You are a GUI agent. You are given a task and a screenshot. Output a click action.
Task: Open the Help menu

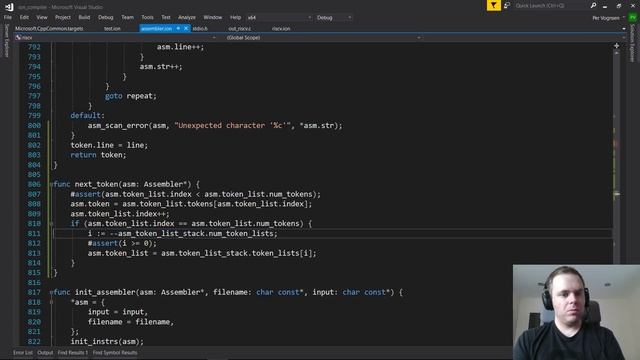point(235,18)
